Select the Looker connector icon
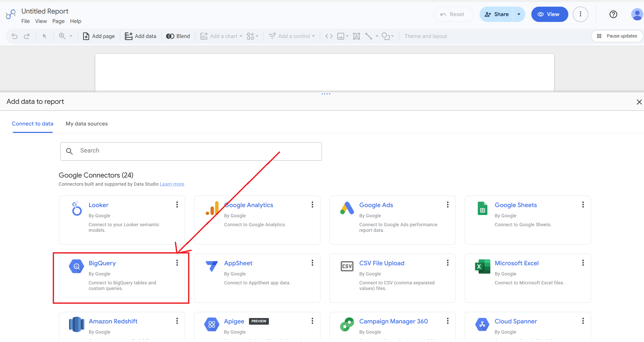Image resolution: width=644 pixels, height=342 pixels. point(76,208)
